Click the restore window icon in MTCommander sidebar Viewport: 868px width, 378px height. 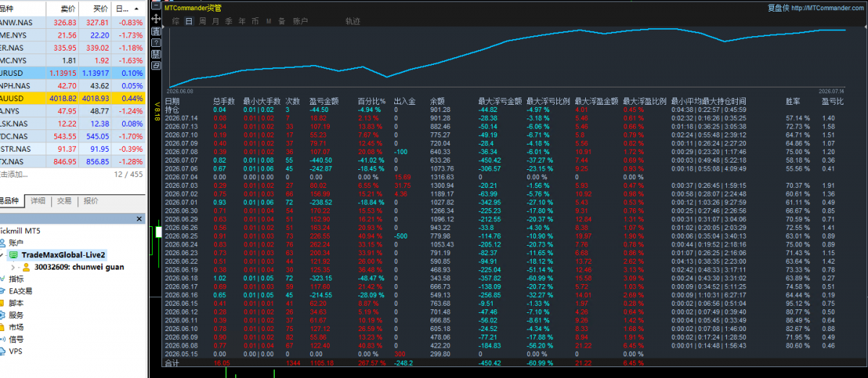[156, 65]
